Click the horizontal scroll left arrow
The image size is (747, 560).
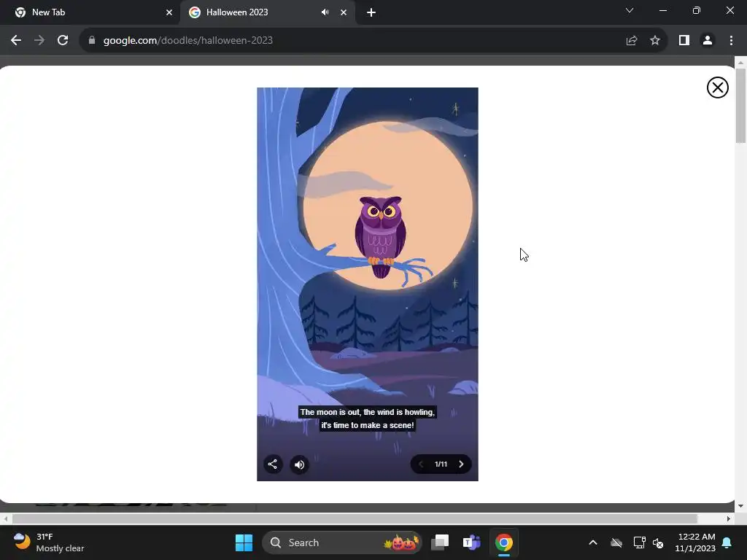click(6, 518)
